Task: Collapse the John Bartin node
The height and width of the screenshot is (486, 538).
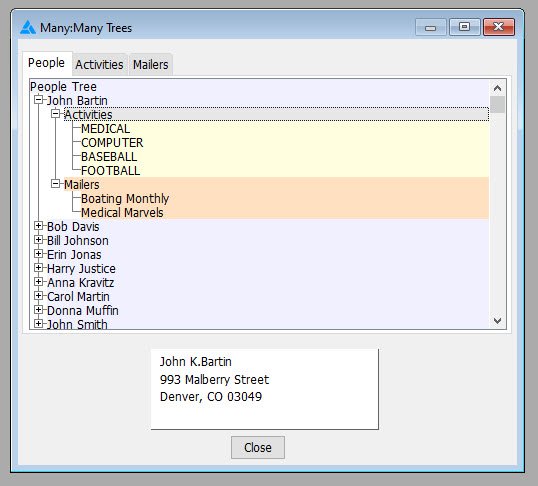Action: [39, 100]
